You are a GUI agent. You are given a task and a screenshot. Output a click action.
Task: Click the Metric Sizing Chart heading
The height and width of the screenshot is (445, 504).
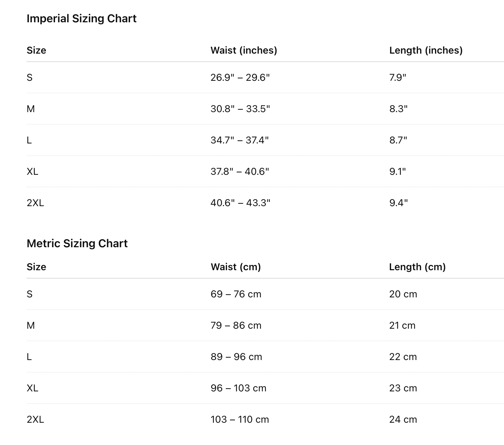[77, 243]
